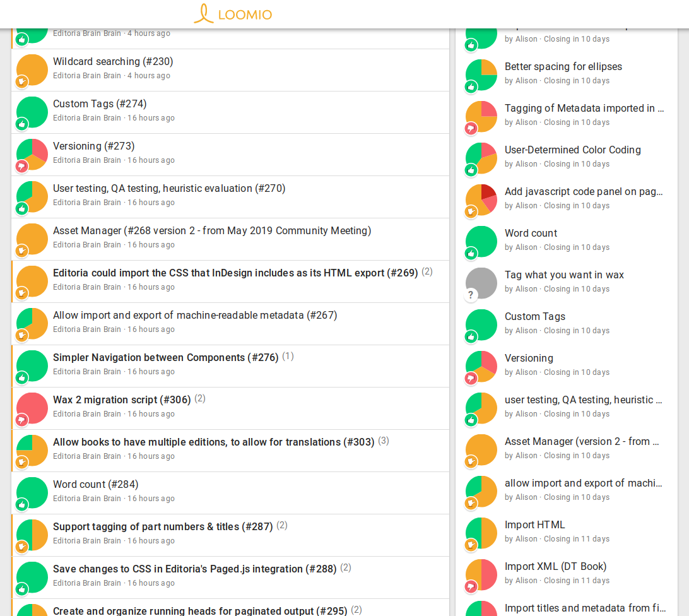Open the Word count (#284) thread
Viewport: 689px width, 616px height.
96,484
